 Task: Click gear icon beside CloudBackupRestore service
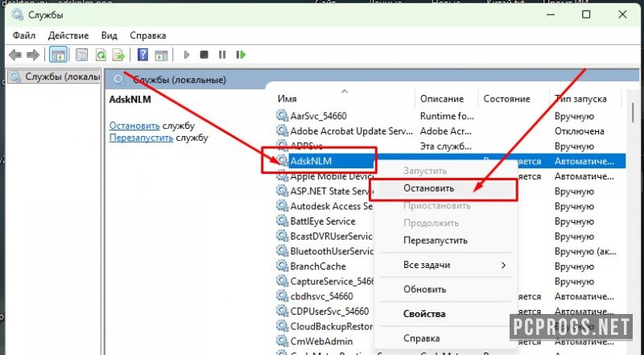pyautogui.click(x=282, y=326)
